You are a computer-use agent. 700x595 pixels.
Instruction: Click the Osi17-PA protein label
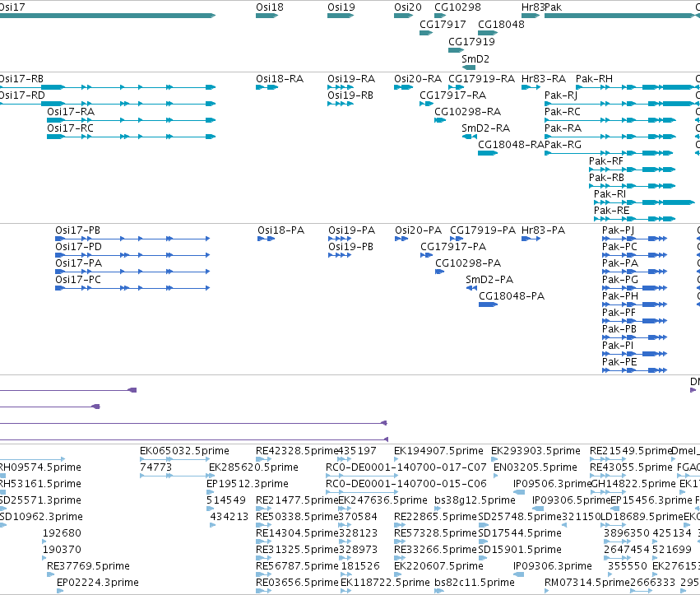79,263
